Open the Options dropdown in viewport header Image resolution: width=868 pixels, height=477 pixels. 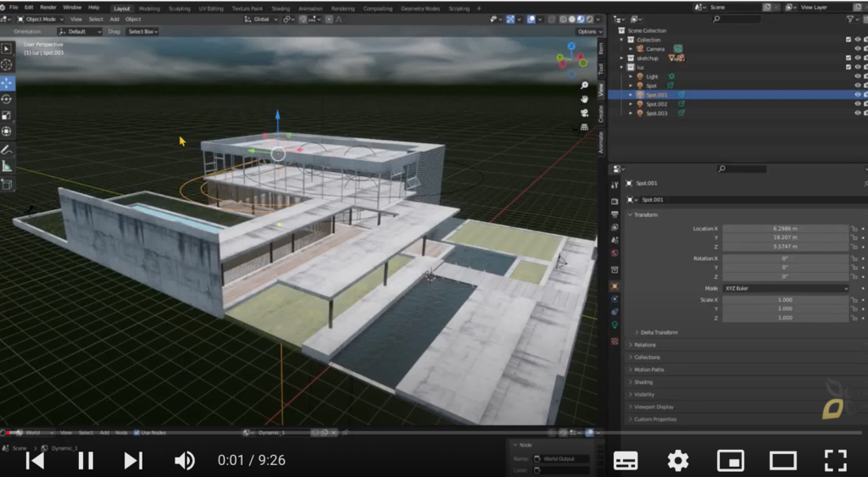(x=589, y=31)
